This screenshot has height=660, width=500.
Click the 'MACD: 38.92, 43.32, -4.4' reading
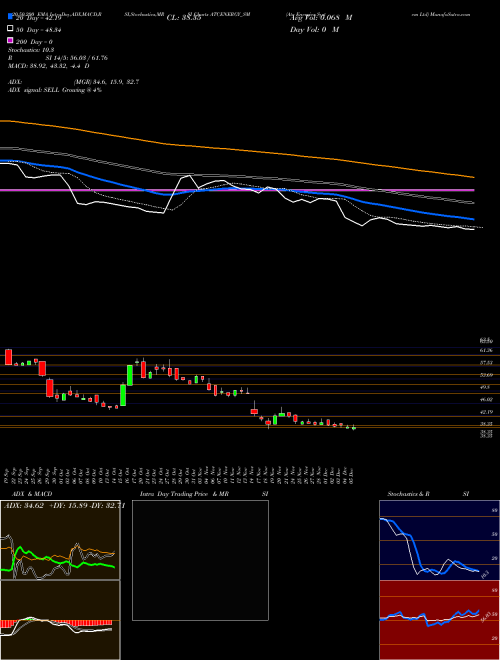48,66
